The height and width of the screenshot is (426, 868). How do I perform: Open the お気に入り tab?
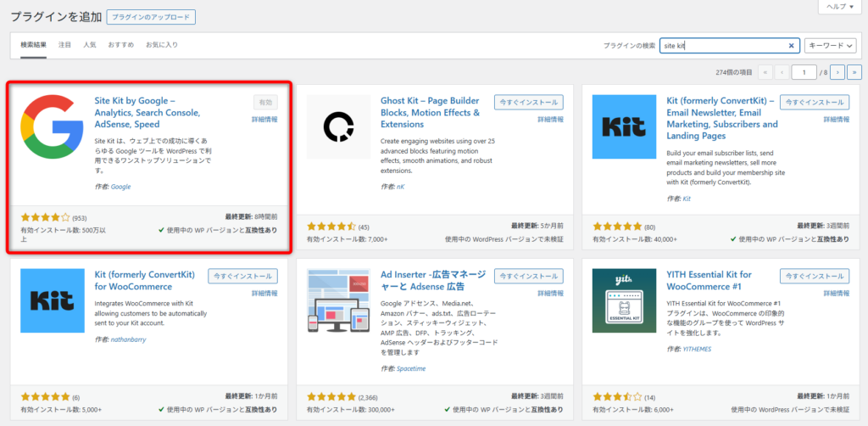(162, 45)
